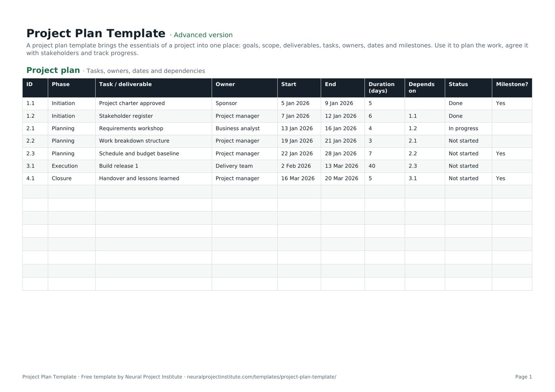555x392 pixels.
Task: Select the 'Business analyst' owner cell
Action: [x=245, y=128]
